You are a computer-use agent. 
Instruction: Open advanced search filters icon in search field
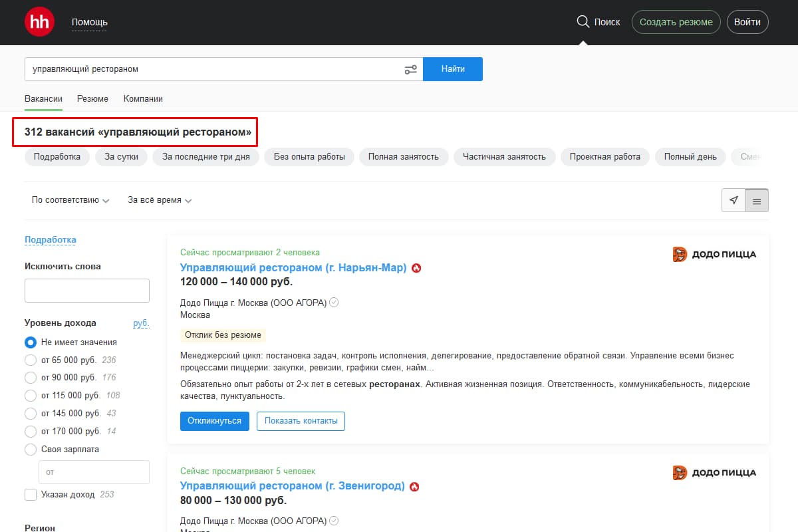click(x=410, y=68)
